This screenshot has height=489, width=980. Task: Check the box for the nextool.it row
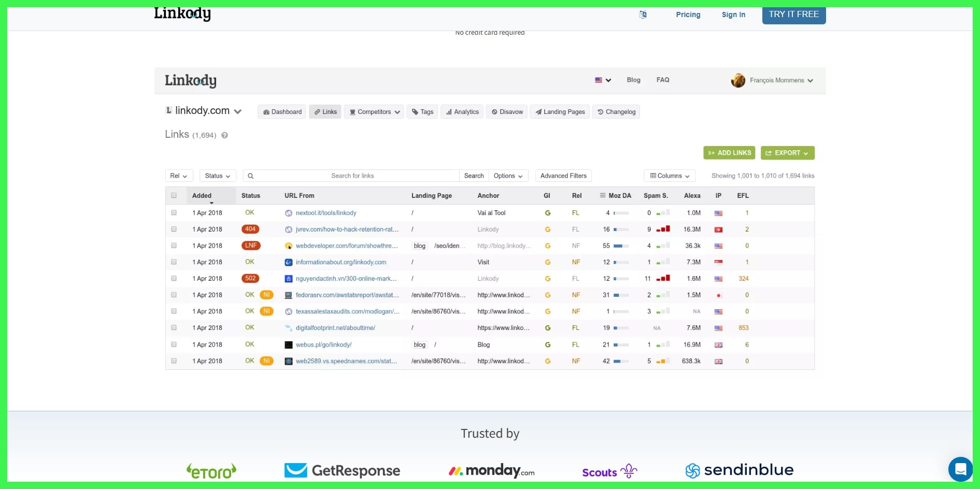[x=174, y=213]
